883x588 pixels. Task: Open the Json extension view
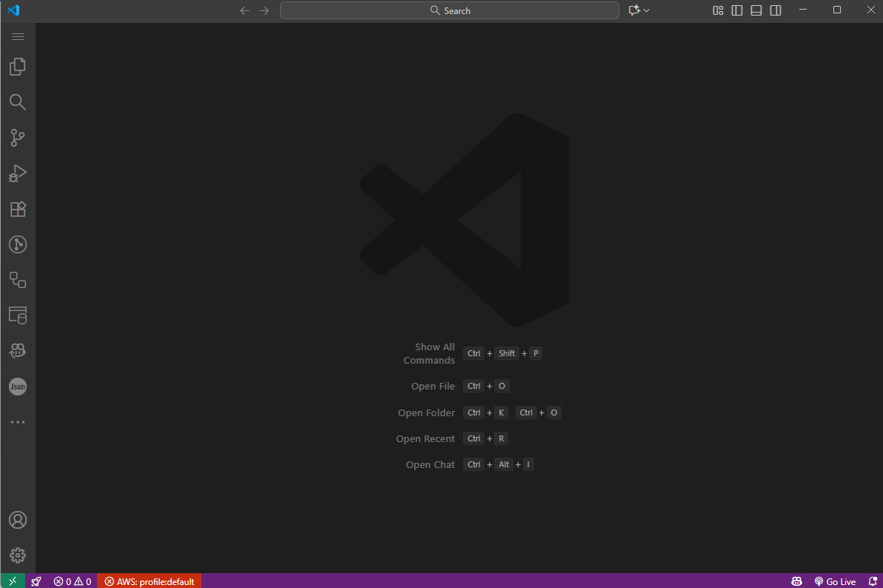click(x=18, y=386)
